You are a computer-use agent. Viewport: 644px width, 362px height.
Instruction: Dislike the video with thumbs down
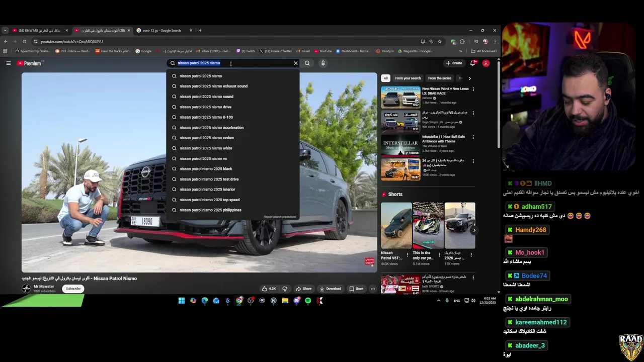click(x=285, y=289)
